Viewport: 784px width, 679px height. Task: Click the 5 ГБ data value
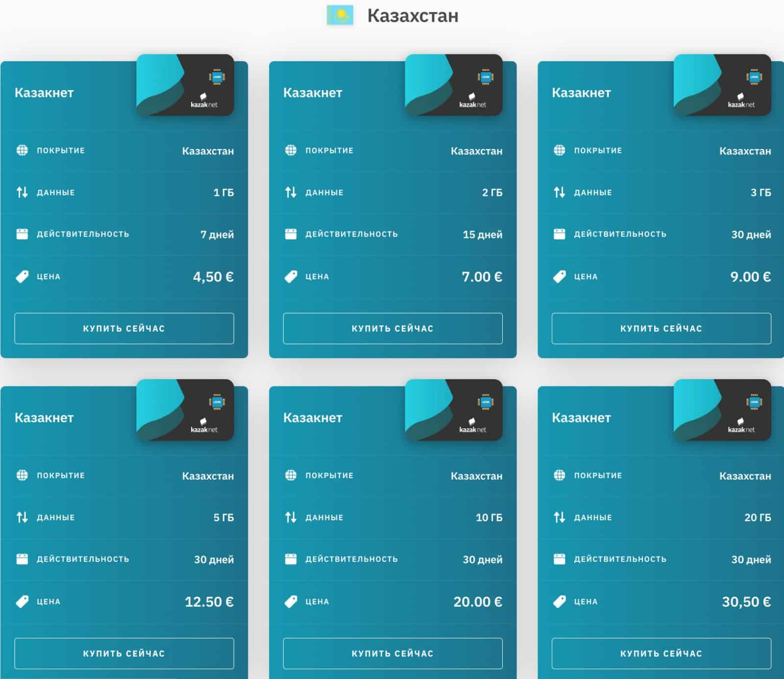pos(223,517)
